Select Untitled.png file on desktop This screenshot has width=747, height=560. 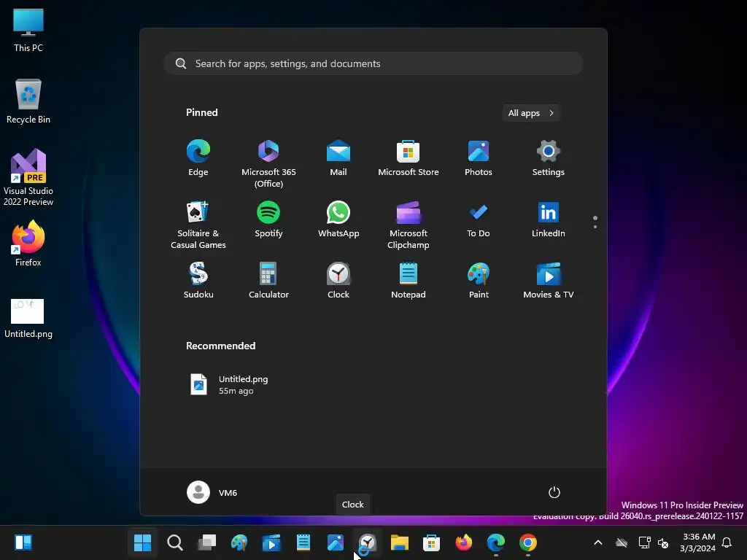click(28, 318)
